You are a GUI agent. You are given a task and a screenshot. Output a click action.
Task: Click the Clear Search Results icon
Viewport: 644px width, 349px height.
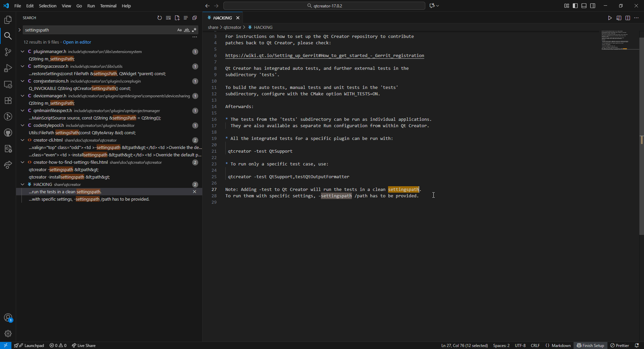pos(168,18)
